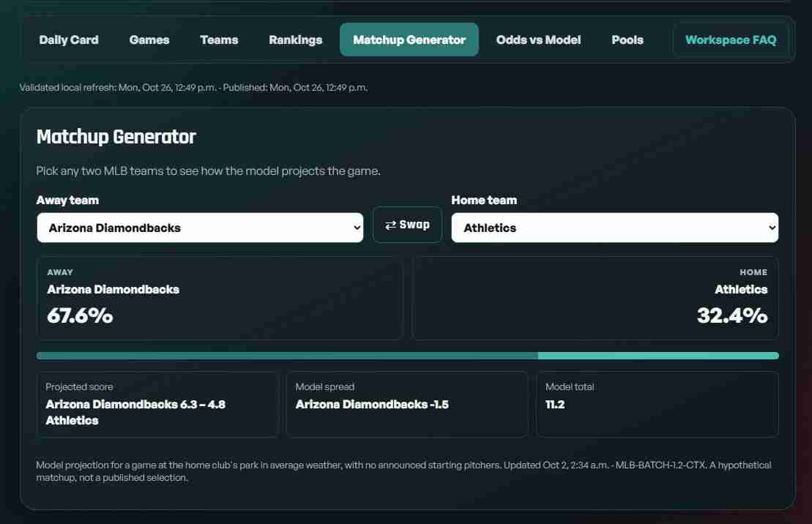Select the Rankings tab
The width and height of the screenshot is (812, 524).
(x=295, y=40)
